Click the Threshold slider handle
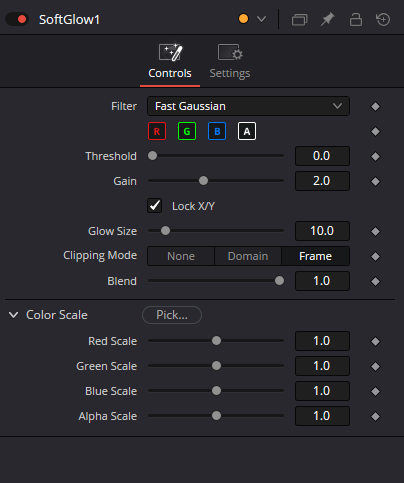Screen dimensions: 404x483 point(152,155)
